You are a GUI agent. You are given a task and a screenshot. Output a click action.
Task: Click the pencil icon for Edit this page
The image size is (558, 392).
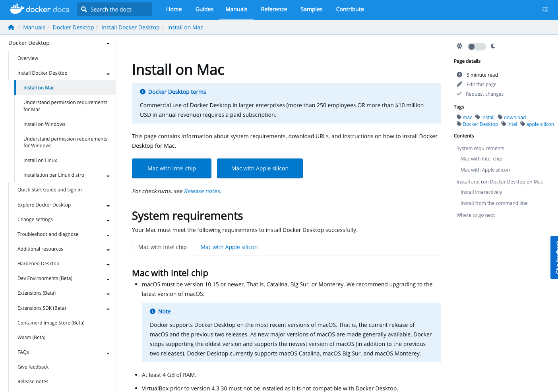click(x=459, y=84)
